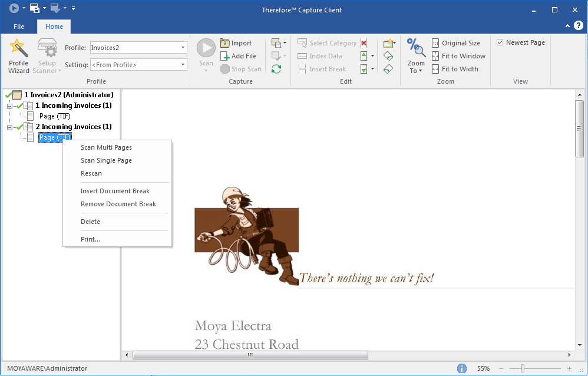Click Fit to Window
This screenshot has width=588, height=376.
tap(458, 56)
